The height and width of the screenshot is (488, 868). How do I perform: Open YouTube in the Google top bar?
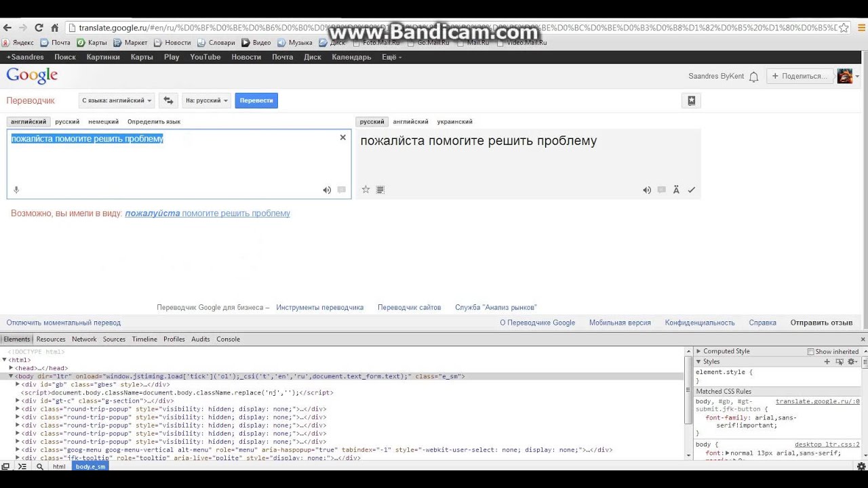205,57
